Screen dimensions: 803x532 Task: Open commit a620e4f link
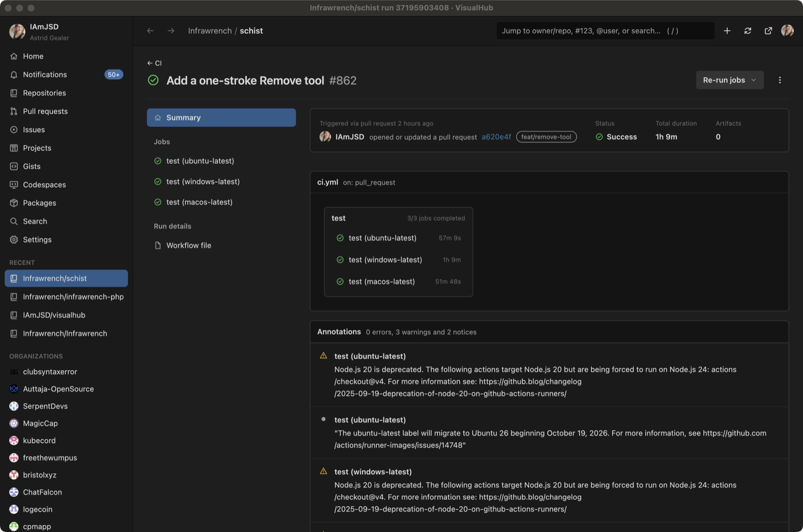(496, 137)
